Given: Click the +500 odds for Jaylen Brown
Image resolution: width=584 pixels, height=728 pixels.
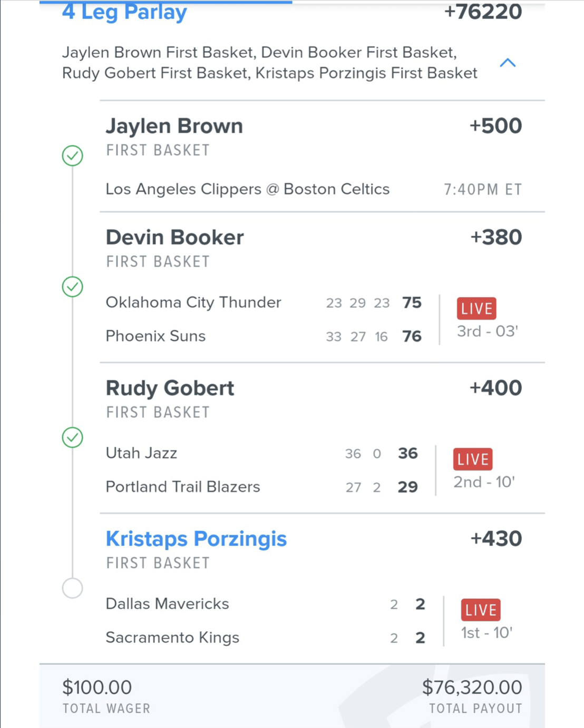Looking at the screenshot, I should click(495, 126).
